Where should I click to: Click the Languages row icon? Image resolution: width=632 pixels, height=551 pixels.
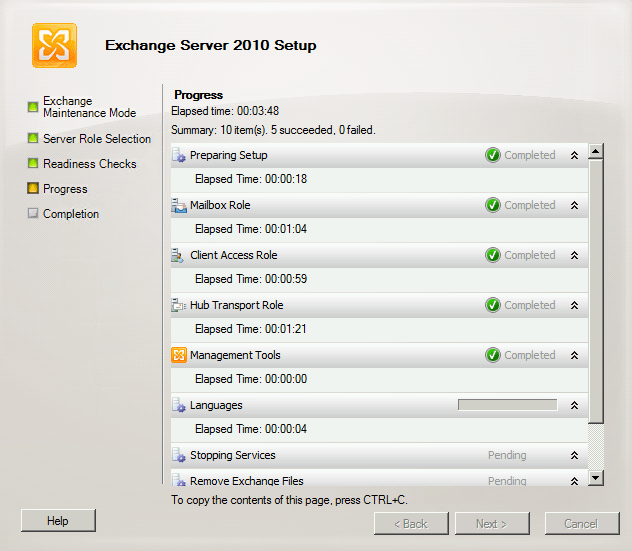(x=179, y=405)
